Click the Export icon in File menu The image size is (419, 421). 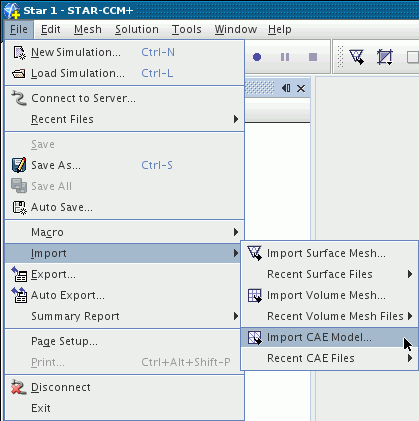tap(19, 274)
